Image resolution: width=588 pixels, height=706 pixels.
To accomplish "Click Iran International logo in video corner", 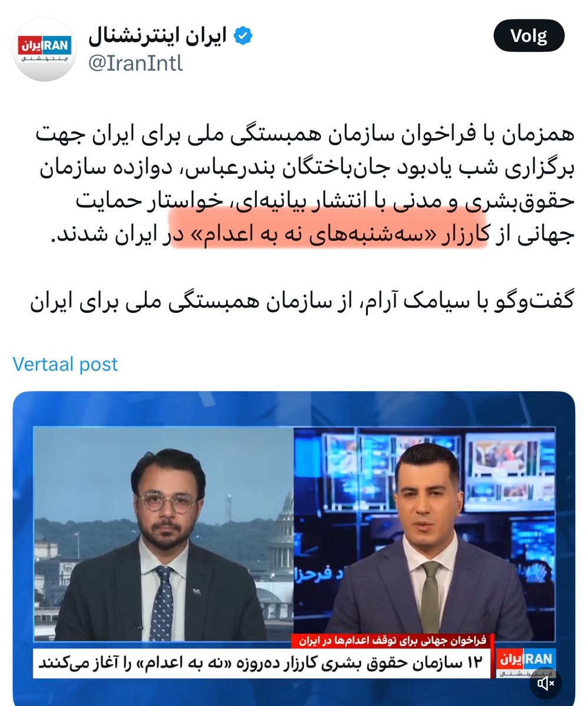I will (x=527, y=662).
